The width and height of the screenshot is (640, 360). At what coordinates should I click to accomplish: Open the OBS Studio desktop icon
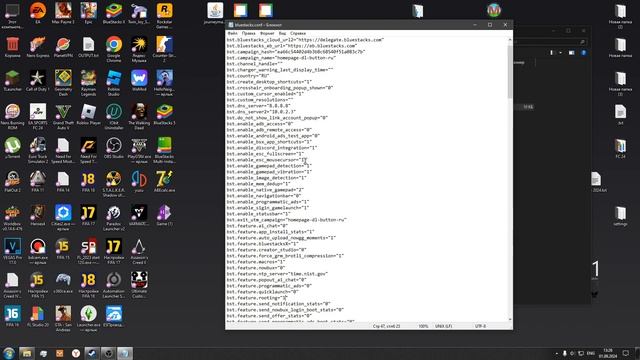pyautogui.click(x=113, y=148)
